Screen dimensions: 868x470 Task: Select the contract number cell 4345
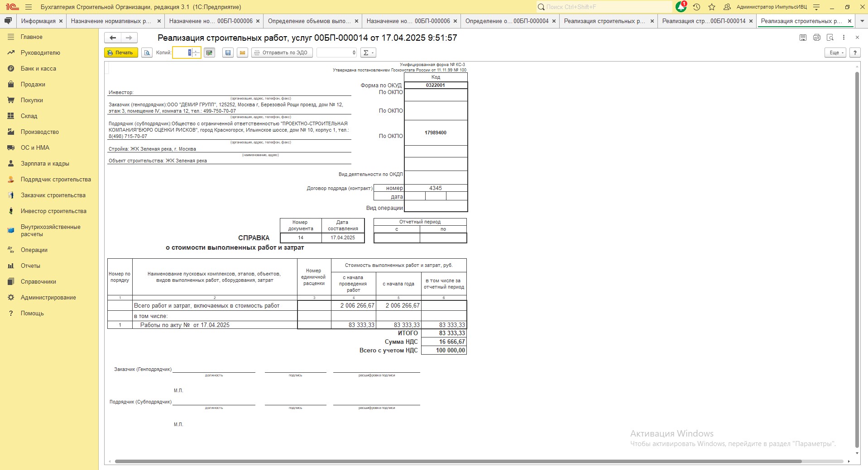436,188
